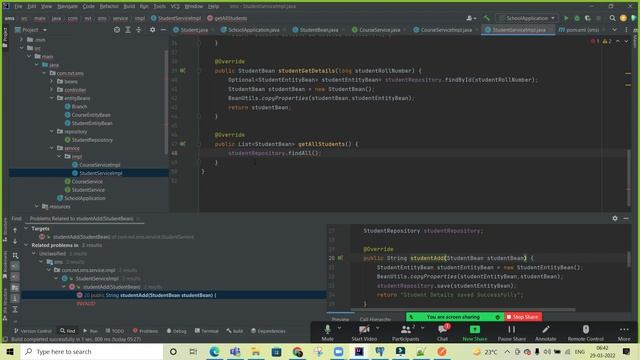Click expand all in Project panel
Viewport: 640px width, 360px height.
point(128,30)
